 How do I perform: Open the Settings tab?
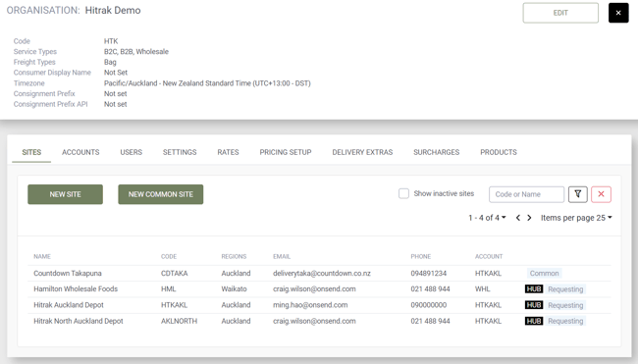coord(180,152)
